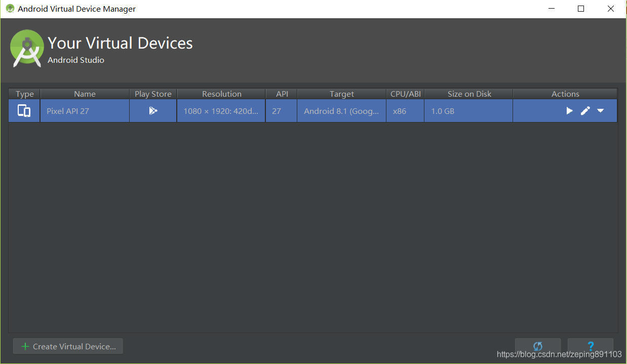Click the Actions column header

coord(565,94)
